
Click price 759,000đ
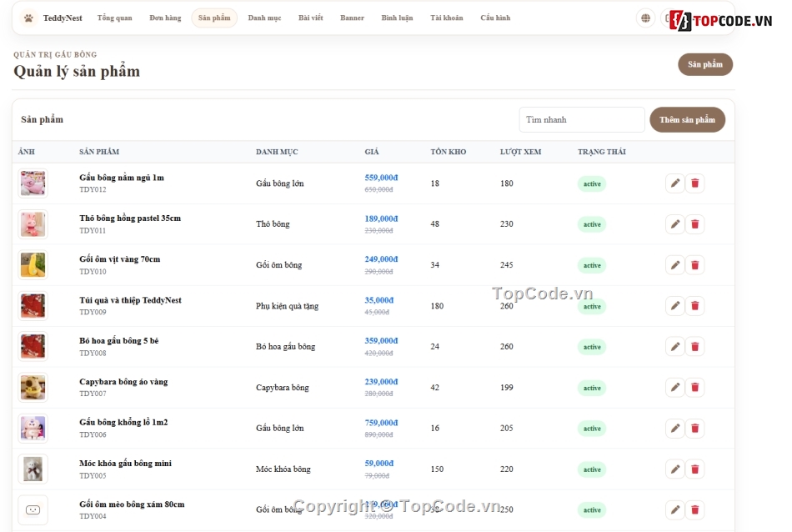point(381,423)
